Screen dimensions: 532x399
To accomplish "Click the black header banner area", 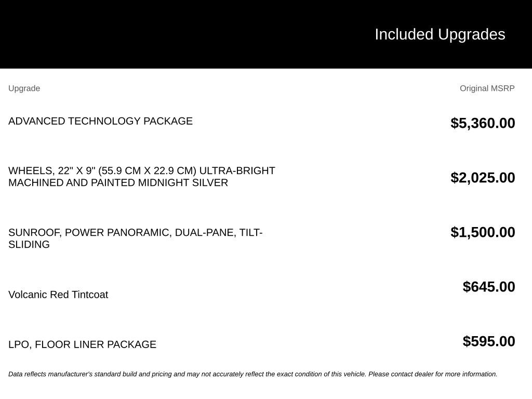I will [266, 34].
